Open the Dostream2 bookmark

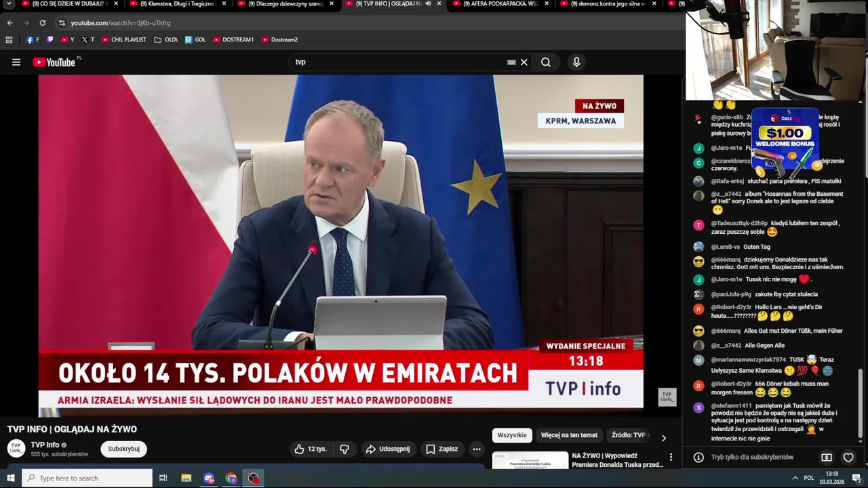coord(279,40)
